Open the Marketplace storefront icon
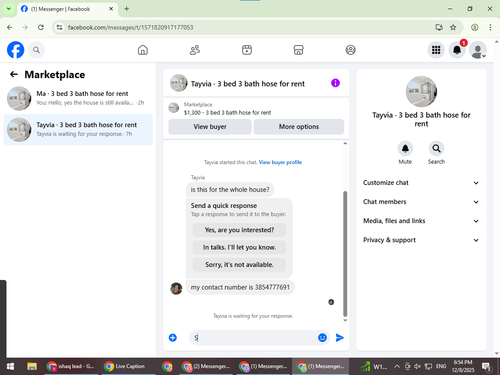Viewport: 500px width, 375px height. 298,50
